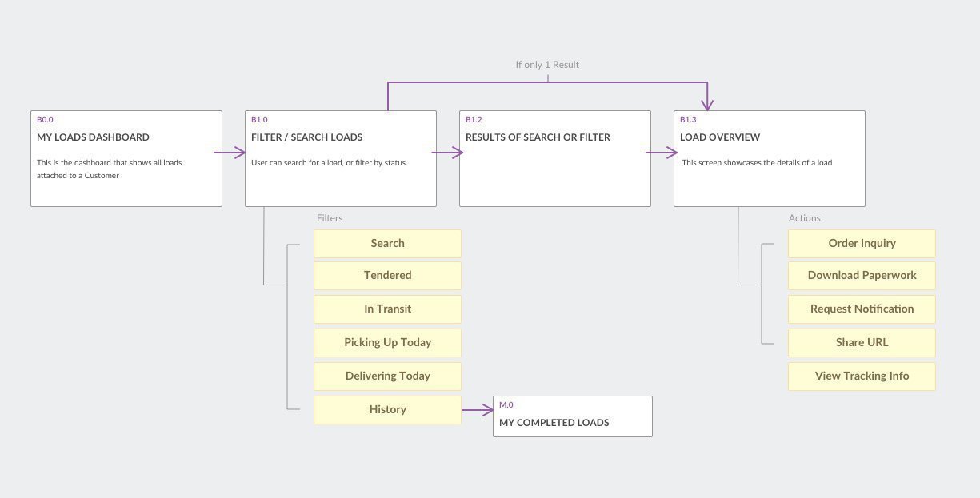Select the Actions group label
The image size is (980, 498).
pyautogui.click(x=805, y=218)
